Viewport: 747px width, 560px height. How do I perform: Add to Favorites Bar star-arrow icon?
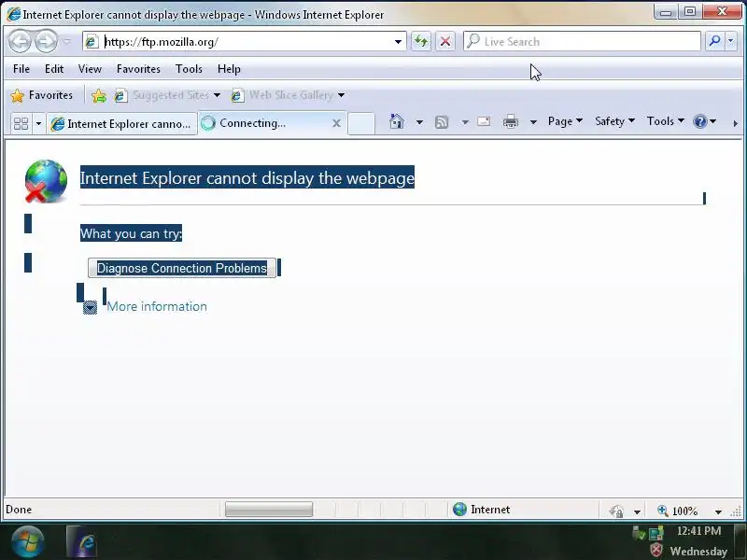(x=99, y=96)
